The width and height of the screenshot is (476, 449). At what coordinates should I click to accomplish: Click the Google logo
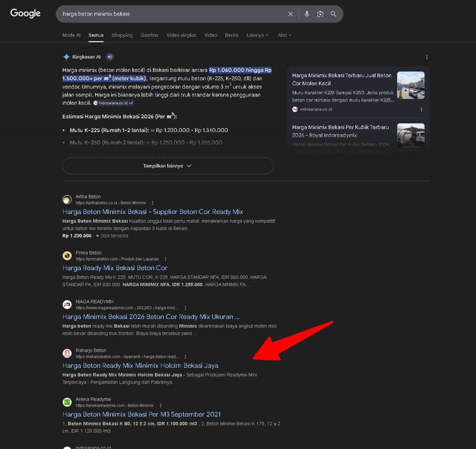pos(25,13)
